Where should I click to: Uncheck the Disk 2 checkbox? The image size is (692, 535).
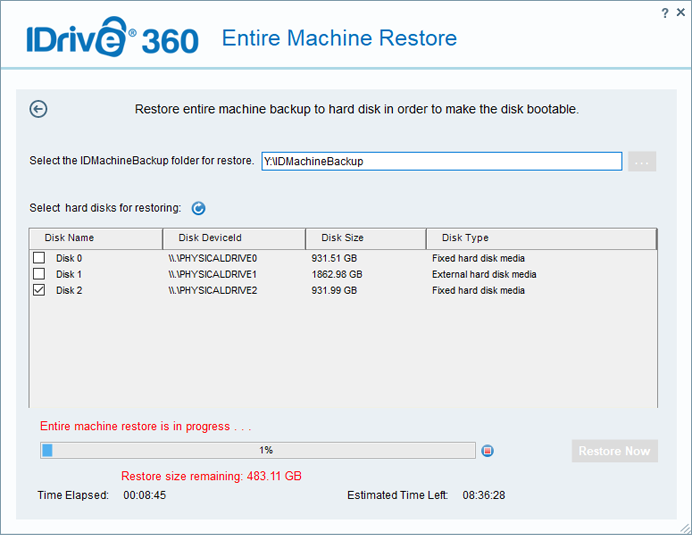click(x=39, y=290)
